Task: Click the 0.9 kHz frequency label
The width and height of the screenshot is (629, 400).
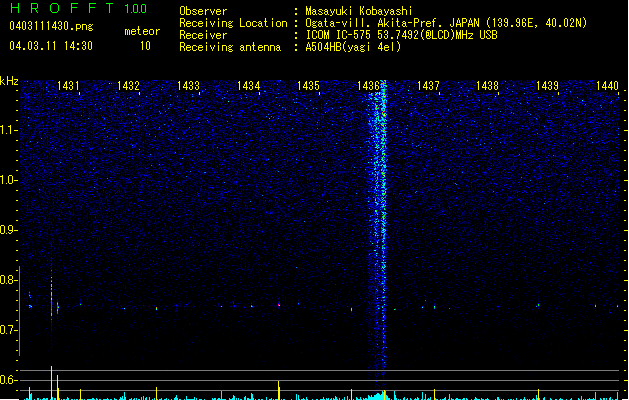Action: click(x=8, y=230)
